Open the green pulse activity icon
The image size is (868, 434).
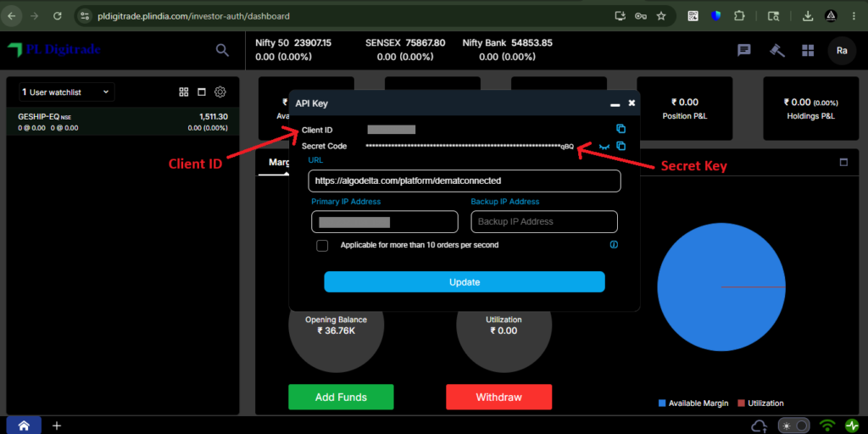coord(853,426)
